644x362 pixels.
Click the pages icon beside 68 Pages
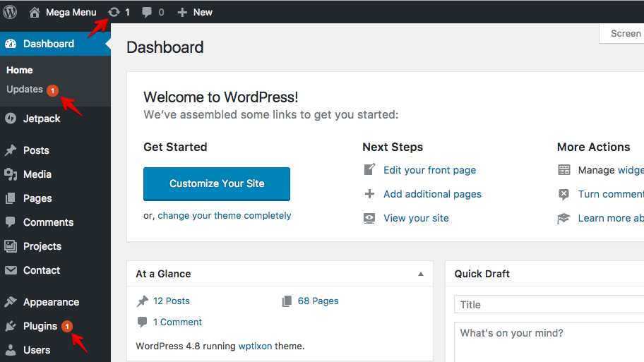pos(287,301)
